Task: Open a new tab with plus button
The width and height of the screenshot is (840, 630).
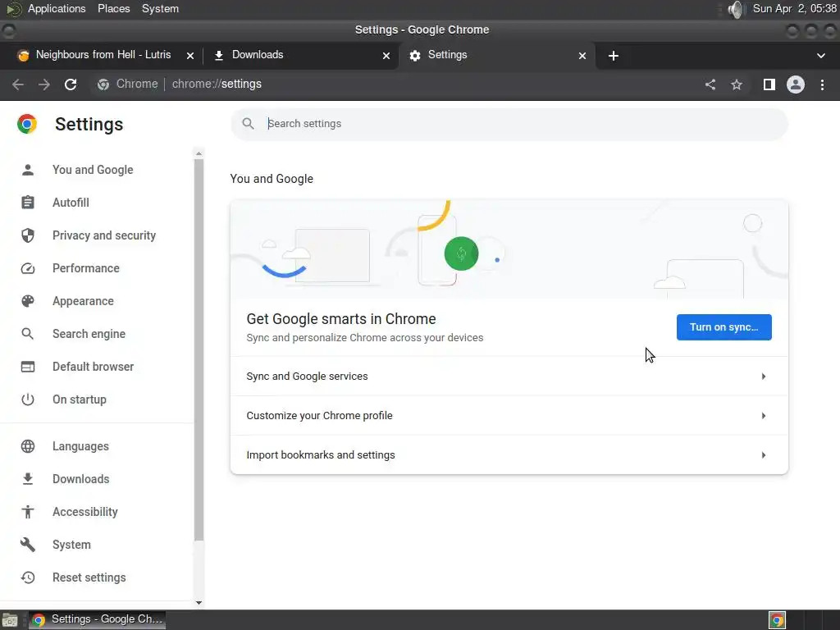Action: coord(614,56)
